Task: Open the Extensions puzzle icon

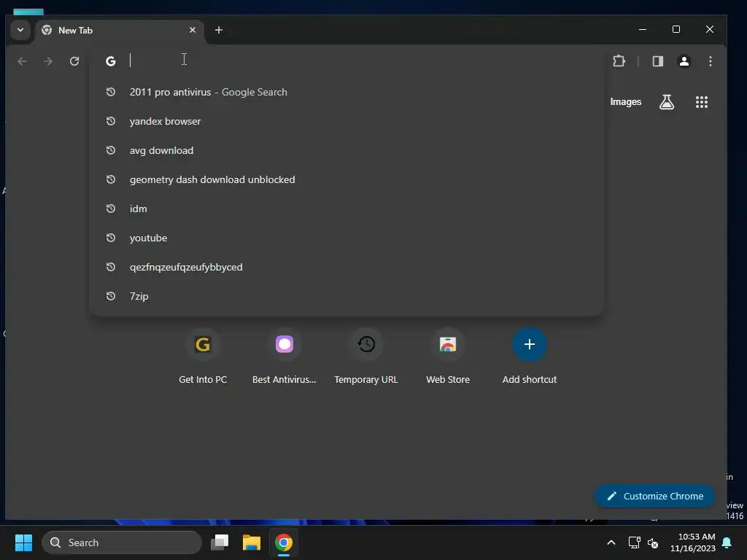Action: 619,61
